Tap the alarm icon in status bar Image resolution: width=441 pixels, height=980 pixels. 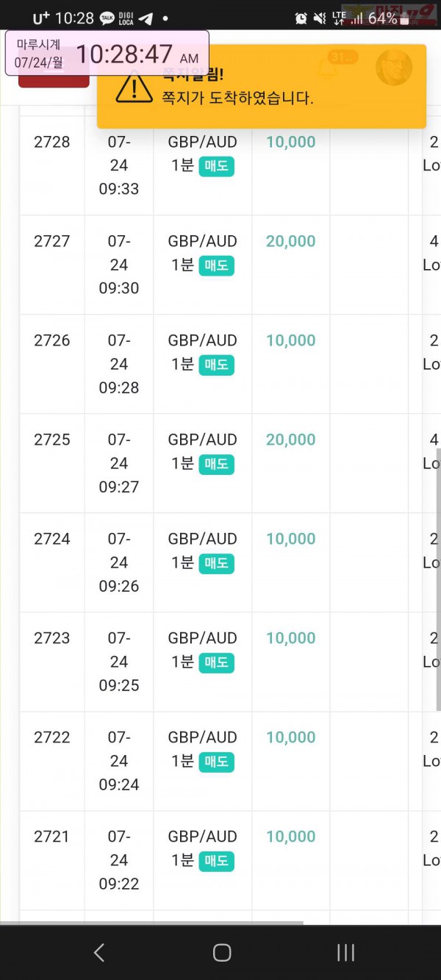point(301,18)
